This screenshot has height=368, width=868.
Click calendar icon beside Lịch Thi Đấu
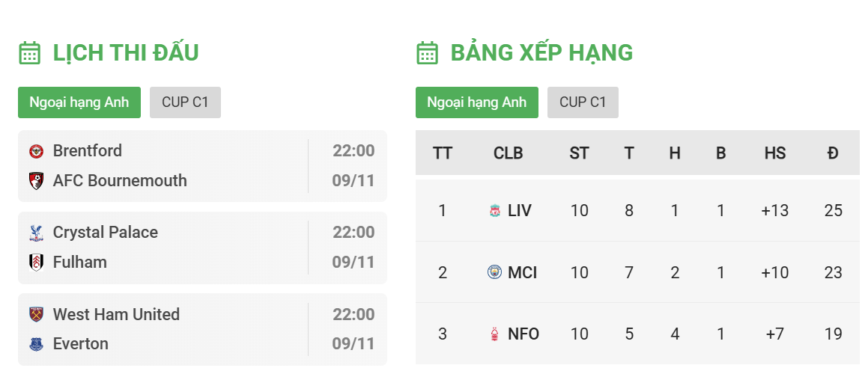tap(30, 53)
